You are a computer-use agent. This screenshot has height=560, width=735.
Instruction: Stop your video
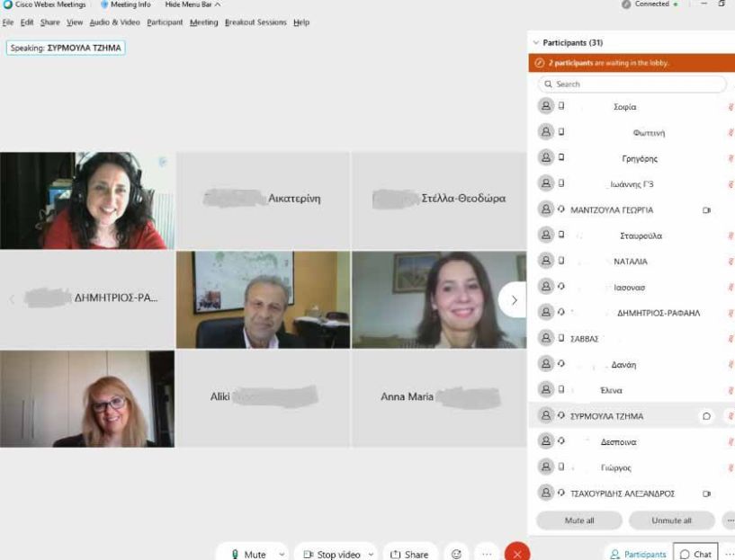point(332,554)
